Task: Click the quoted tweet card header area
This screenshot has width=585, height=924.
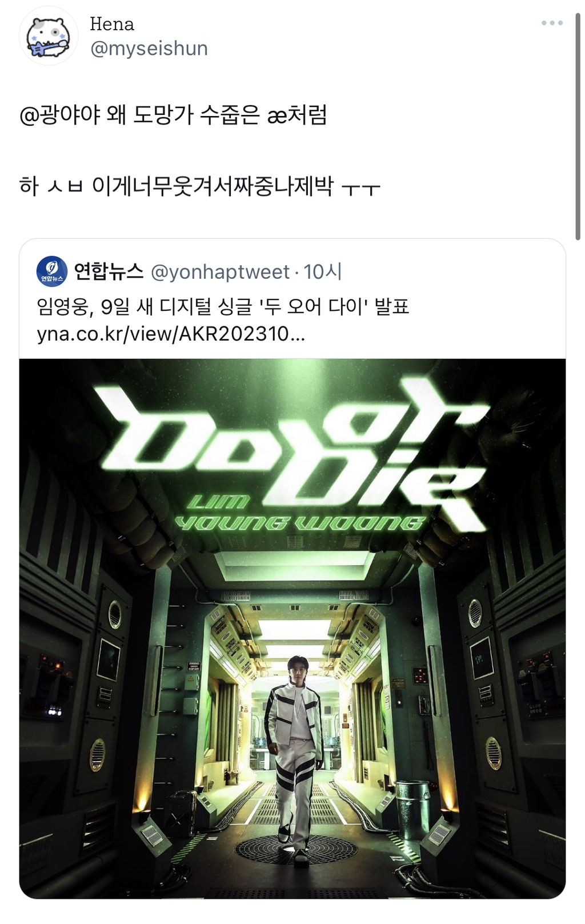Action: point(292,272)
